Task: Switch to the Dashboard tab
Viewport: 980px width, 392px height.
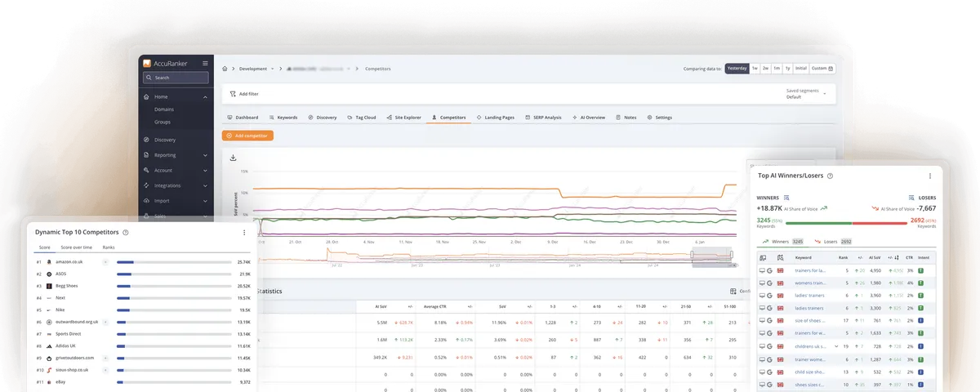Action: 243,118
